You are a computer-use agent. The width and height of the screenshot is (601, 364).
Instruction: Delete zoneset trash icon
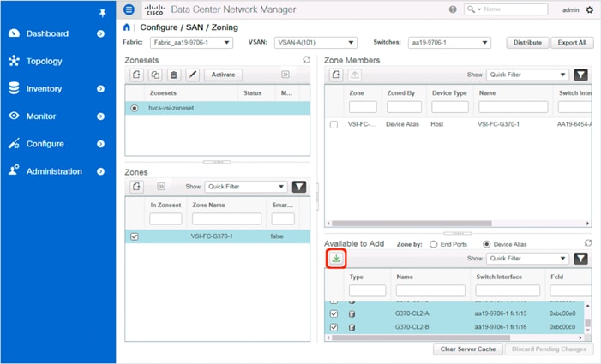(x=174, y=75)
